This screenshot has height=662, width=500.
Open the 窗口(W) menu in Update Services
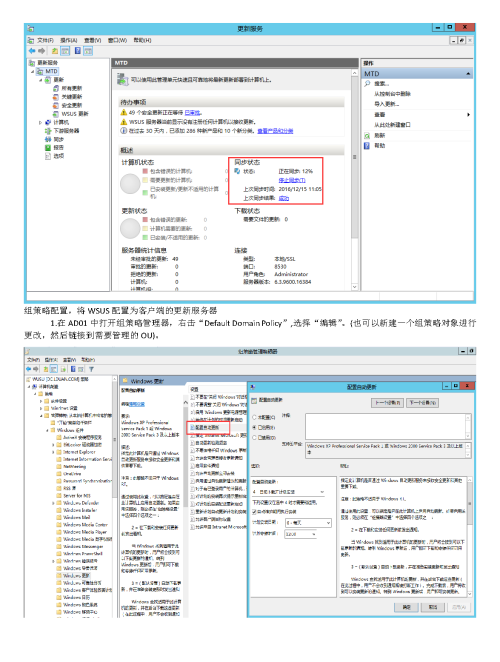pyautogui.click(x=117, y=40)
